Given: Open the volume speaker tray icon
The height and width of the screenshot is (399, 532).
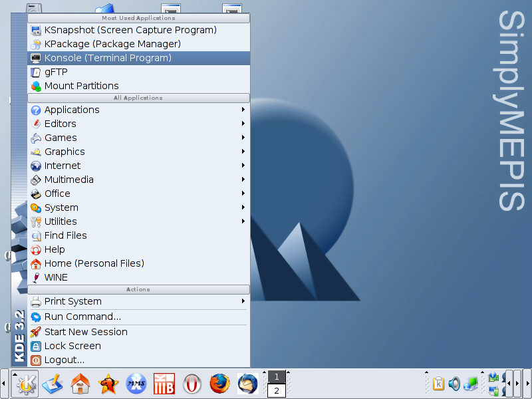Looking at the screenshot, I should (454, 384).
